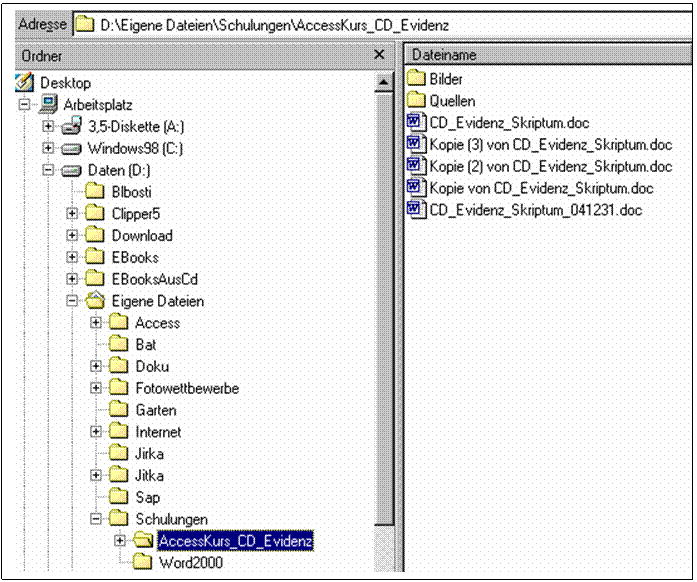Click the Download folder icon
Viewport: 697px width, 582px height.
(x=95, y=235)
